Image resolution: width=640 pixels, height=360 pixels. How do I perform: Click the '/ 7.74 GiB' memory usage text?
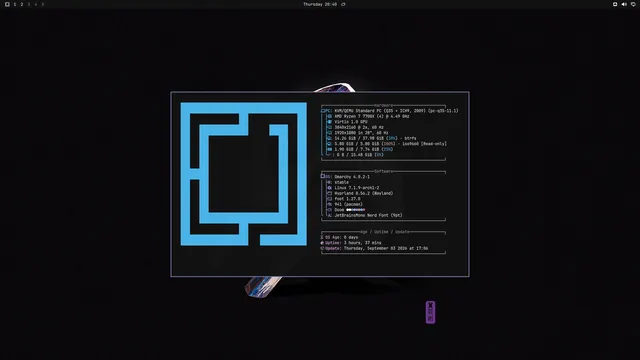(x=364, y=149)
